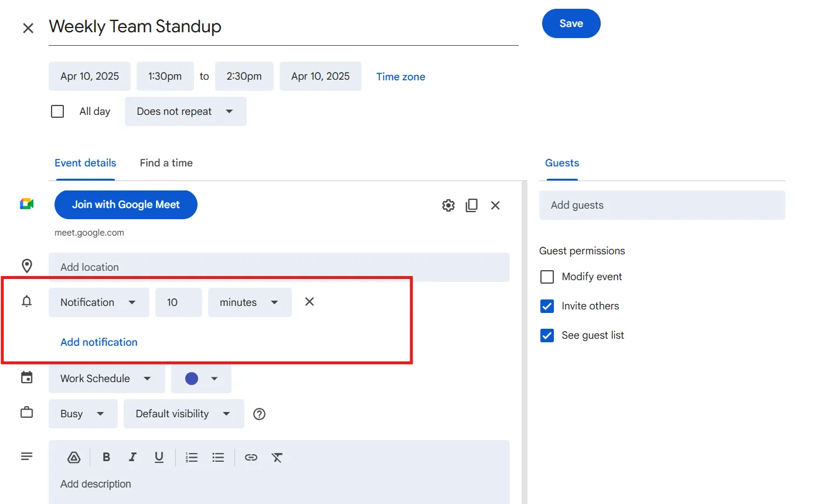
Task: Click the location pin icon
Action: 27,266
